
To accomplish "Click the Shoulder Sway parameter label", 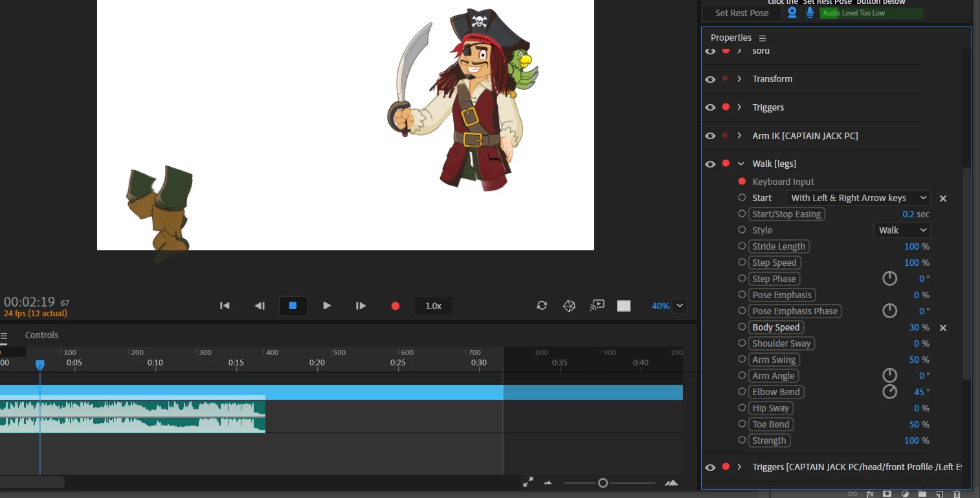I will 781,343.
